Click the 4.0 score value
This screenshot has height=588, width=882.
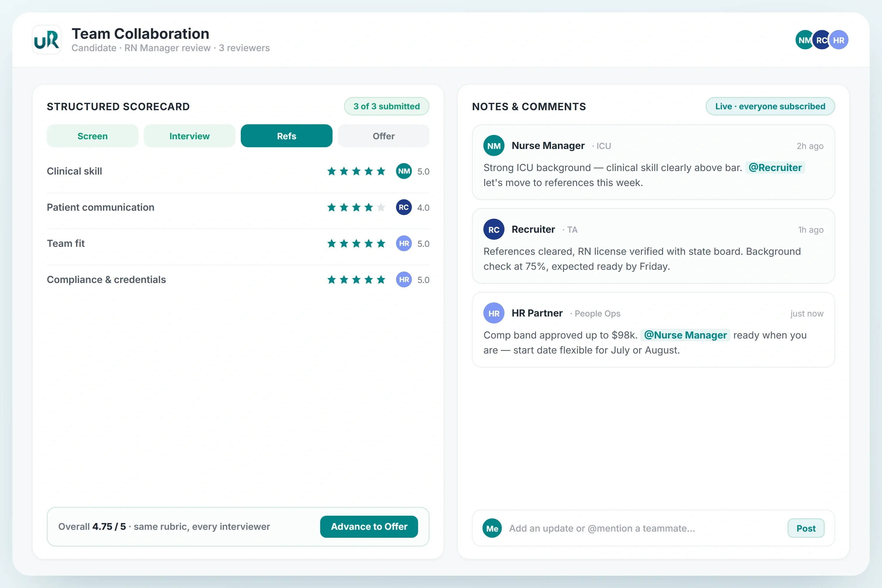(x=423, y=208)
